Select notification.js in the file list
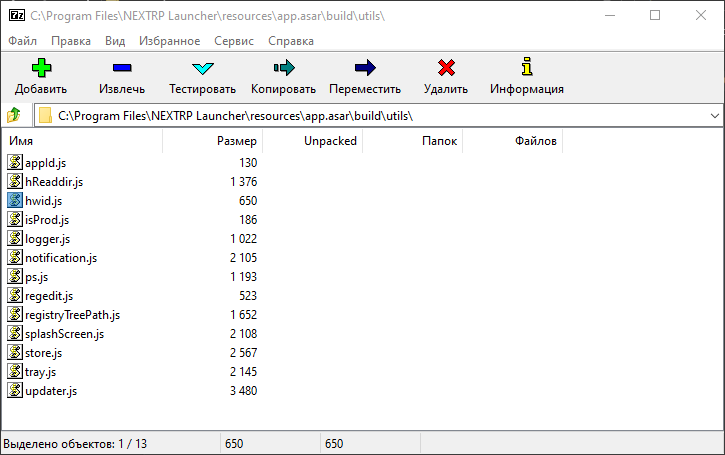Image resolution: width=725 pixels, height=455 pixels. point(60,258)
